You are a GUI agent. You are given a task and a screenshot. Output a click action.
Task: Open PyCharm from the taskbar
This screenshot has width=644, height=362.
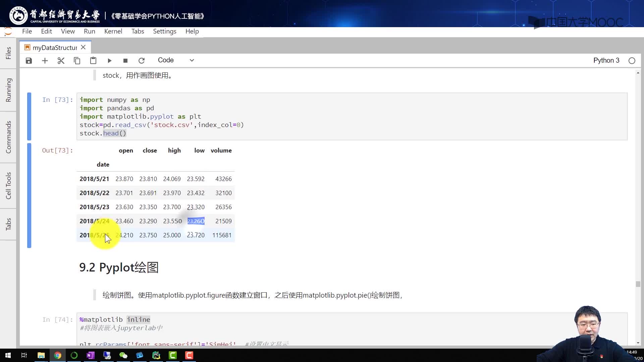coord(156,355)
